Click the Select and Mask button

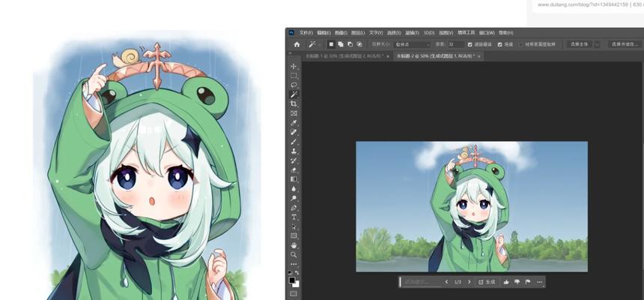click(625, 44)
